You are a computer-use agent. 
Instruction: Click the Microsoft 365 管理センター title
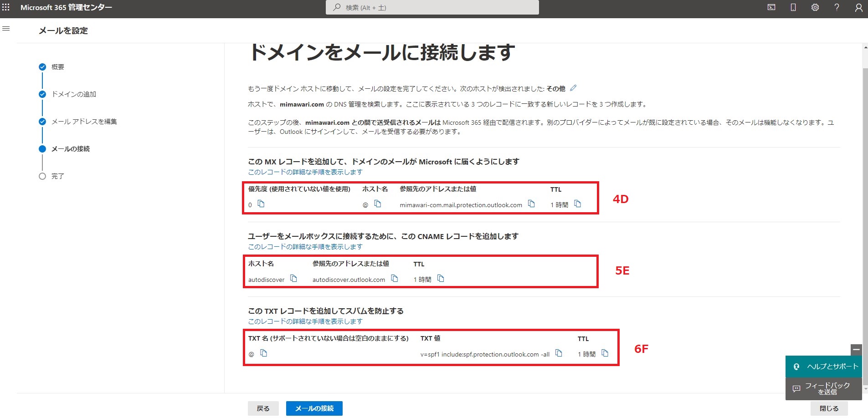coord(66,7)
